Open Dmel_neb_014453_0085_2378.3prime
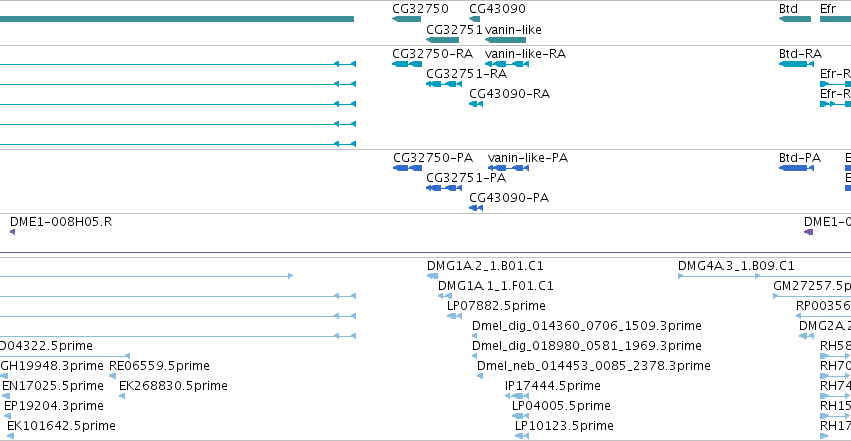The width and height of the screenshot is (851, 441). pyautogui.click(x=594, y=366)
